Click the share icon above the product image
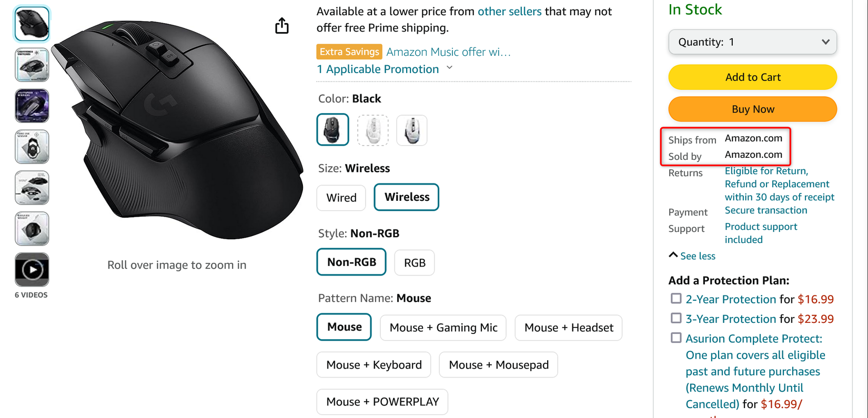The height and width of the screenshot is (418, 868). (282, 25)
